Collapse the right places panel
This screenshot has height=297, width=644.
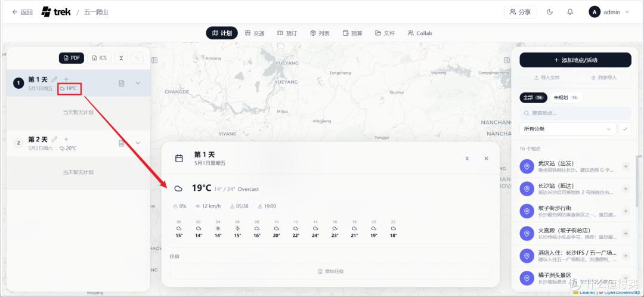pos(507,60)
